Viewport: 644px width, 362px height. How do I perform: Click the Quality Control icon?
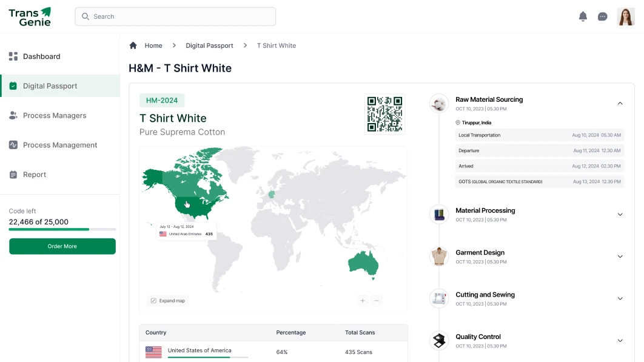(x=439, y=340)
